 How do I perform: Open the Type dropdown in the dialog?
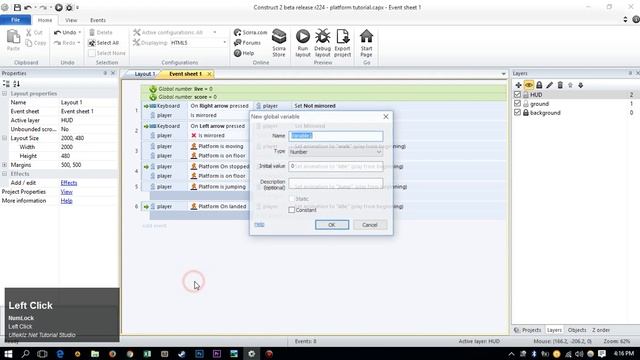tap(336, 152)
